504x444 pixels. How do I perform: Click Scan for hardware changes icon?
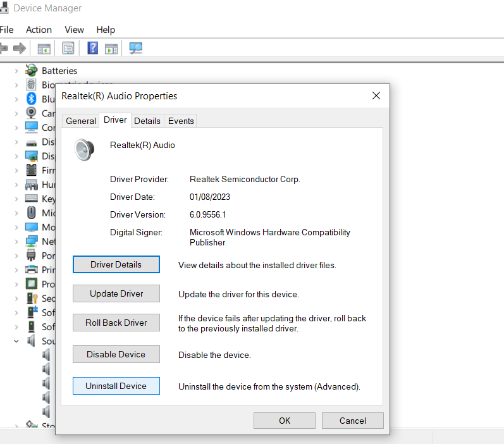[x=135, y=48]
